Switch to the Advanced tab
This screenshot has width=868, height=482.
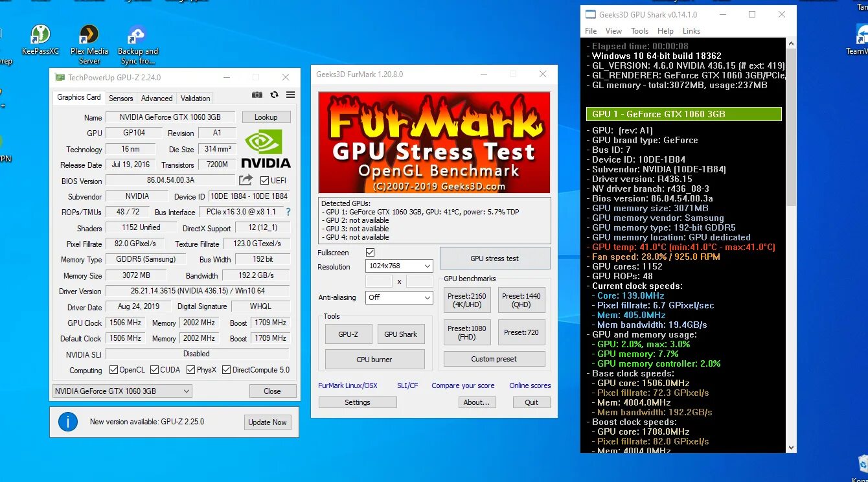pos(157,98)
